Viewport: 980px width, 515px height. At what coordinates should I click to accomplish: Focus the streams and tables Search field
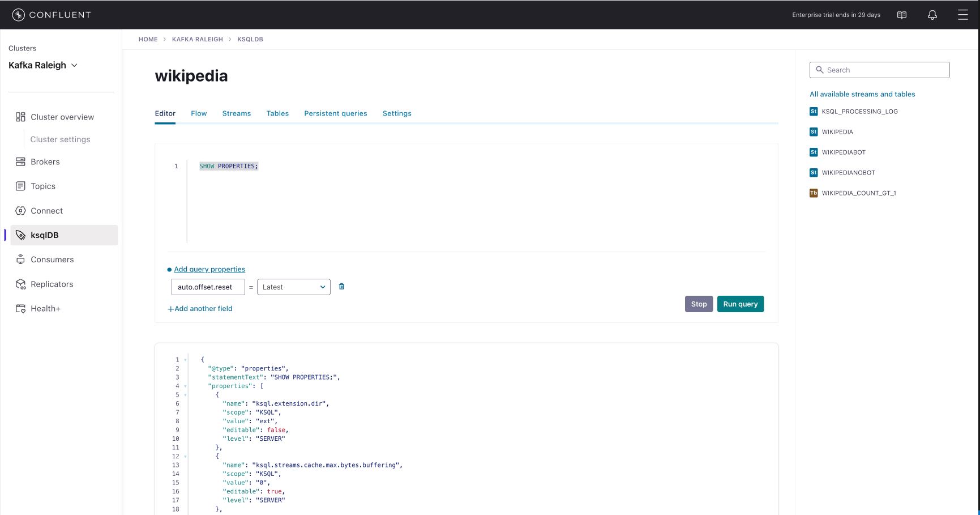pos(879,70)
